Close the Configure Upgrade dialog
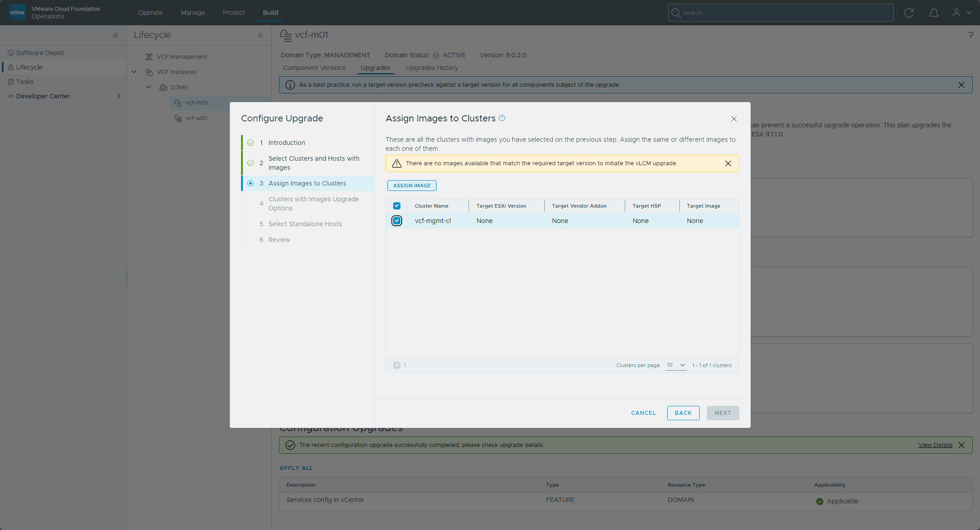Viewport: 980px width, 530px height. [x=734, y=119]
